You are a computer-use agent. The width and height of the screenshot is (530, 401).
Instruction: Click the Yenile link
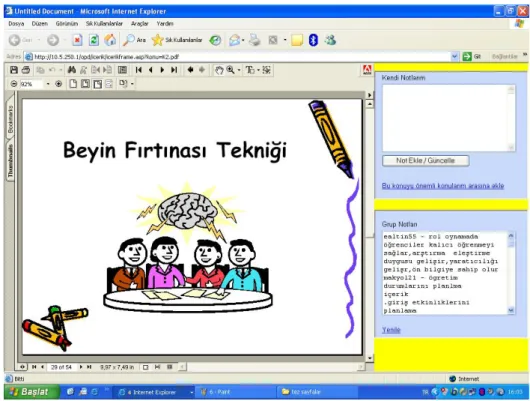pos(391,330)
